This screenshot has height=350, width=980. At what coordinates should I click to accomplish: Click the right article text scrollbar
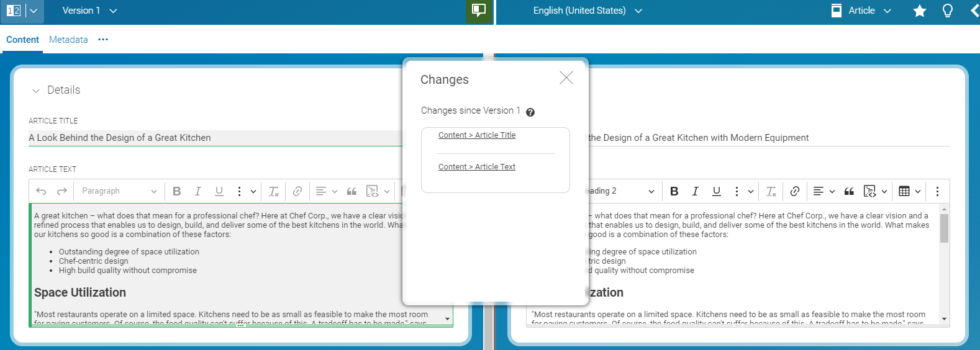(944, 230)
